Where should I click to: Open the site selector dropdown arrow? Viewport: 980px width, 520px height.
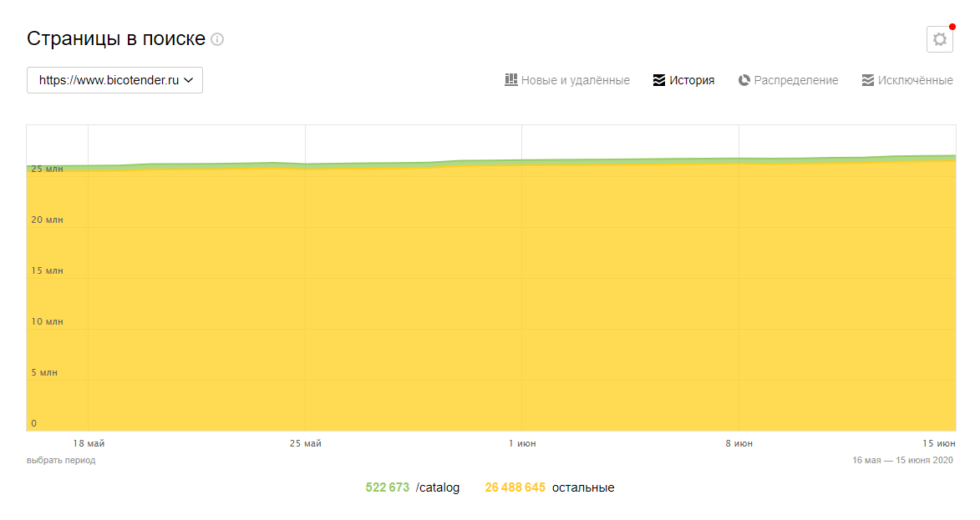[x=189, y=80]
